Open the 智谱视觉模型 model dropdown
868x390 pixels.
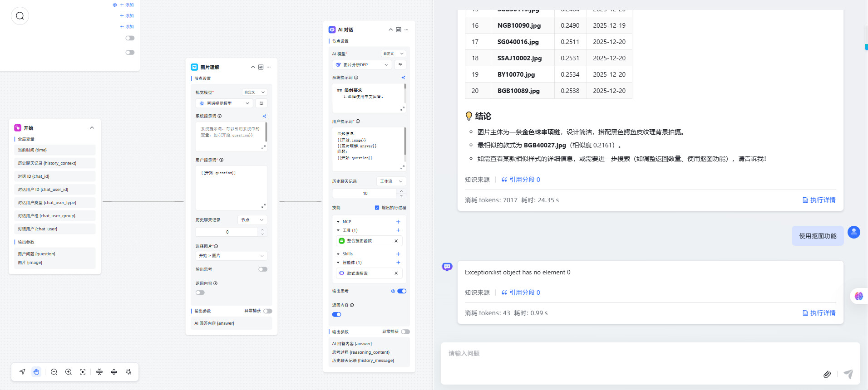pos(225,103)
